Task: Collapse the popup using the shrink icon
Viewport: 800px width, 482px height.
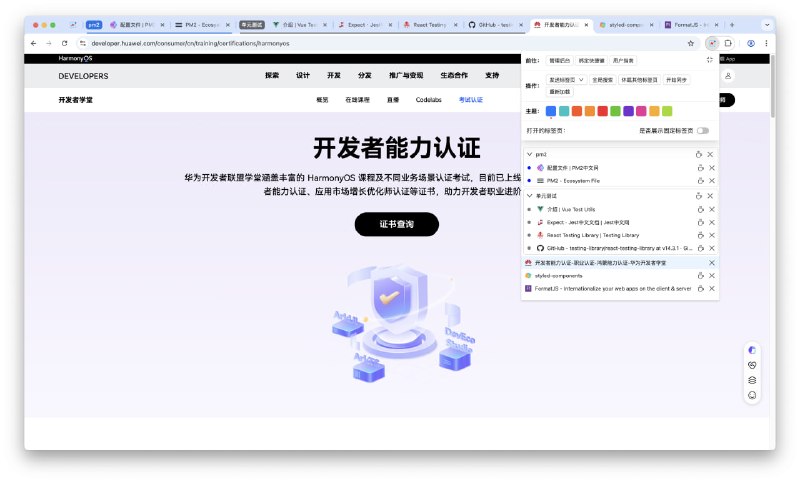Action: pos(710,60)
